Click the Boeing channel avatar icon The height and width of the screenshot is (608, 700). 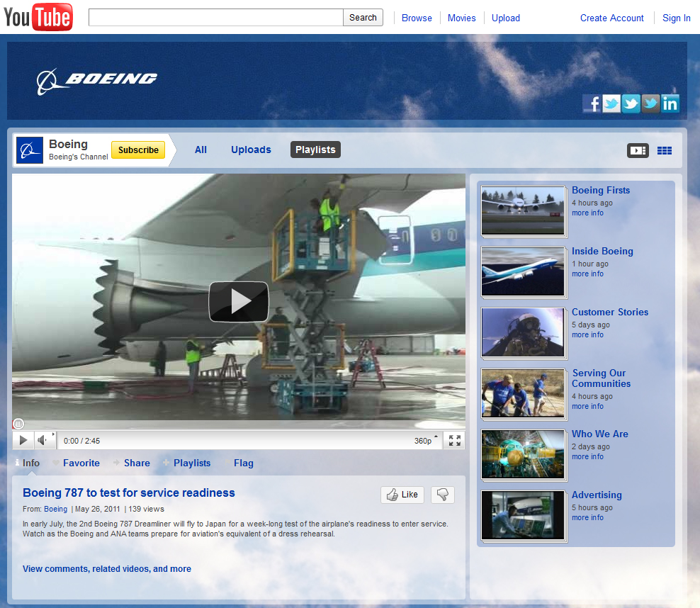[x=30, y=150]
